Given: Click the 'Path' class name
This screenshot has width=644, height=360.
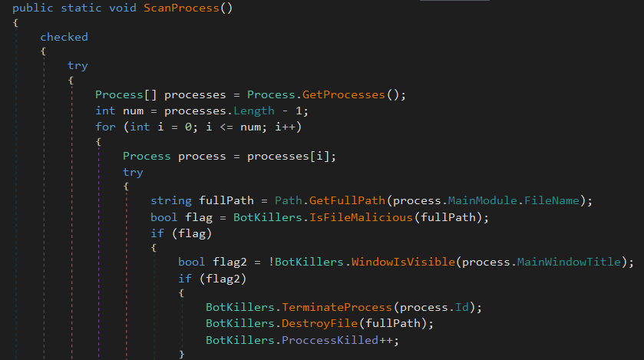Looking at the screenshot, I should click(x=289, y=201).
